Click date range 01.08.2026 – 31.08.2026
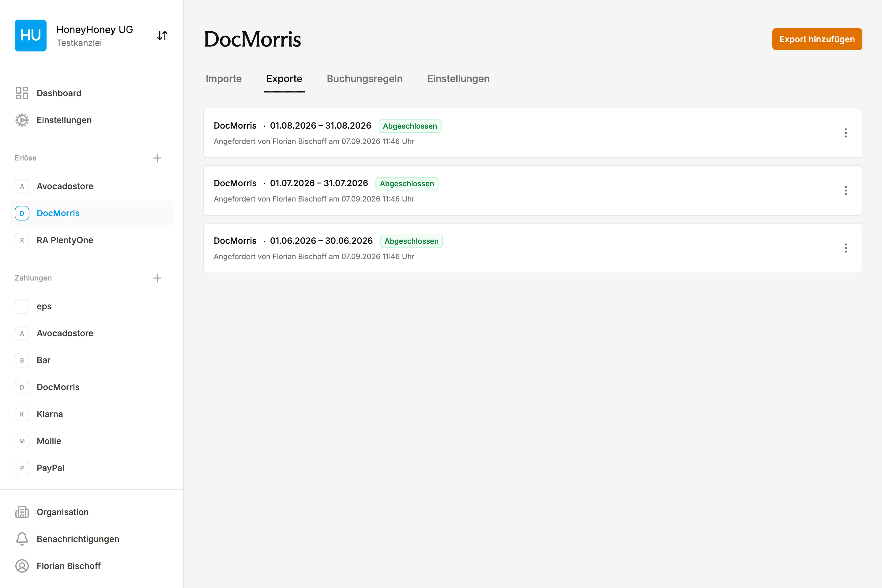The image size is (882, 588). [321, 126]
